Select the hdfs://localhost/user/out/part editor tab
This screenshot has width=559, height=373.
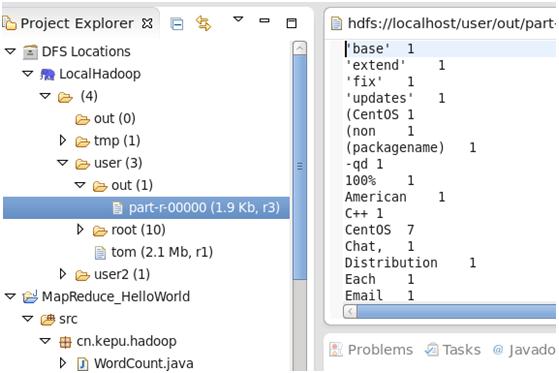tap(442, 24)
